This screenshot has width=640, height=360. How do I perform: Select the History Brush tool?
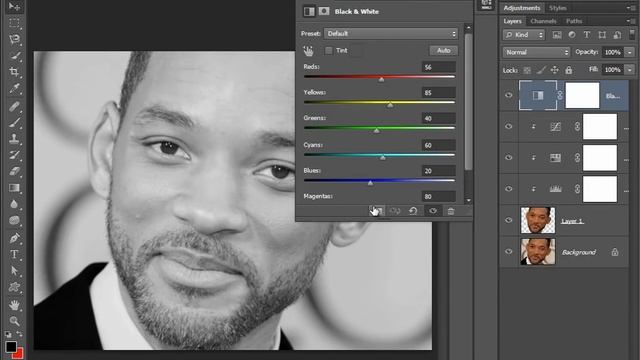click(x=14, y=155)
